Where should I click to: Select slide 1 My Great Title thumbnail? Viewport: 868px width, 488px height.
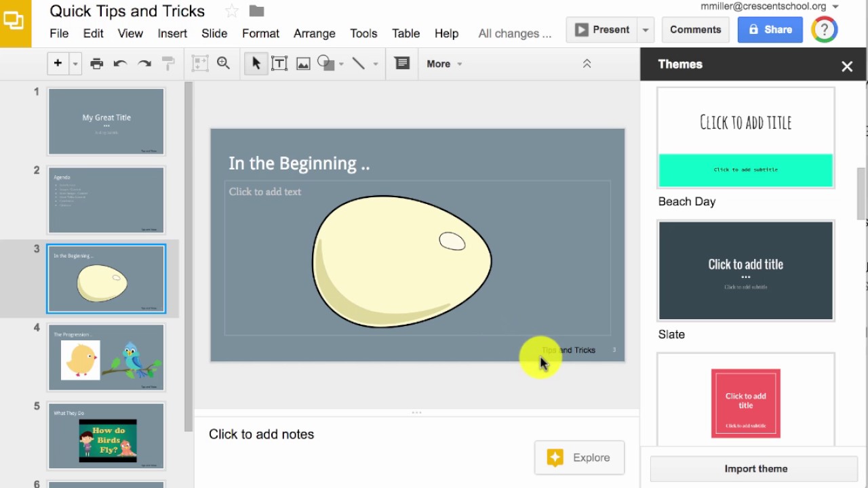pyautogui.click(x=106, y=121)
